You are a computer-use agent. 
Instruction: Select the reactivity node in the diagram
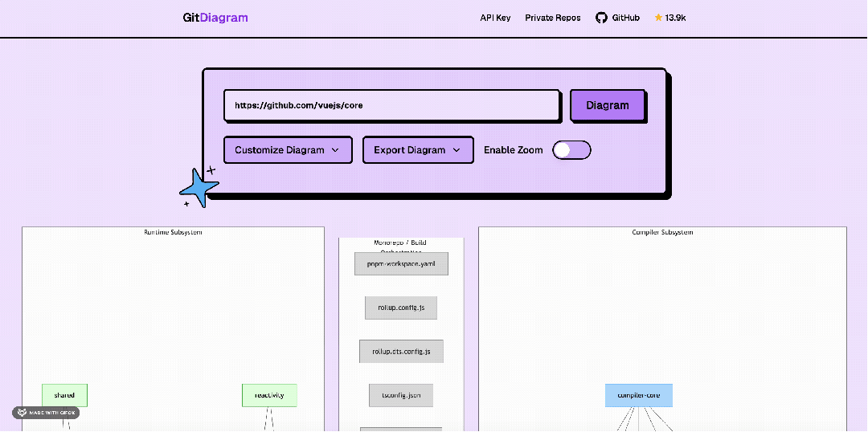tap(269, 395)
